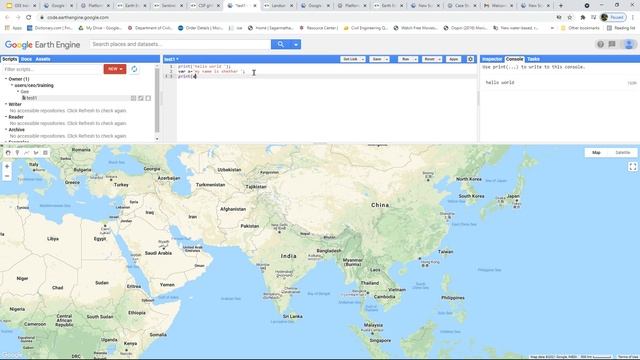Open the Reset dropdown arrow
Screen dimensions: 640x360
click(x=440, y=59)
